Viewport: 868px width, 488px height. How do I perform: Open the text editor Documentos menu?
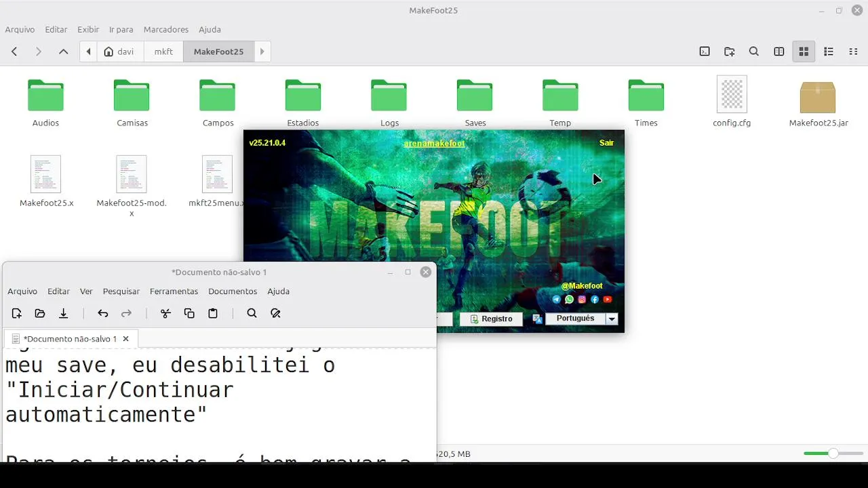(x=233, y=291)
